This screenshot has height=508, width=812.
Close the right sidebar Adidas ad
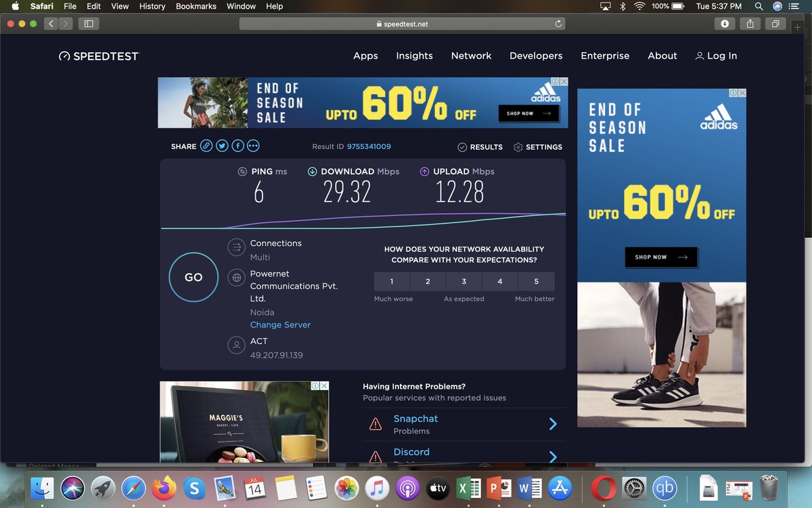tap(742, 93)
